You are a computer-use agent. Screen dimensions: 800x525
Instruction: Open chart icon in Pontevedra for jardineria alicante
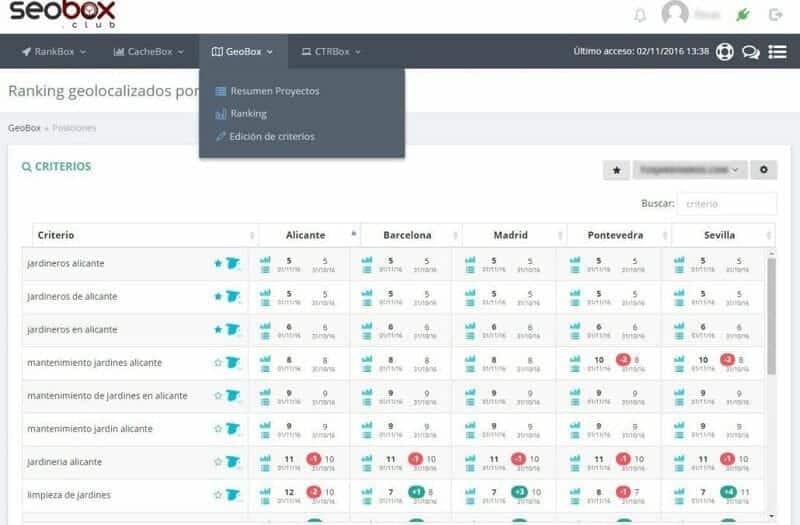[x=574, y=458]
